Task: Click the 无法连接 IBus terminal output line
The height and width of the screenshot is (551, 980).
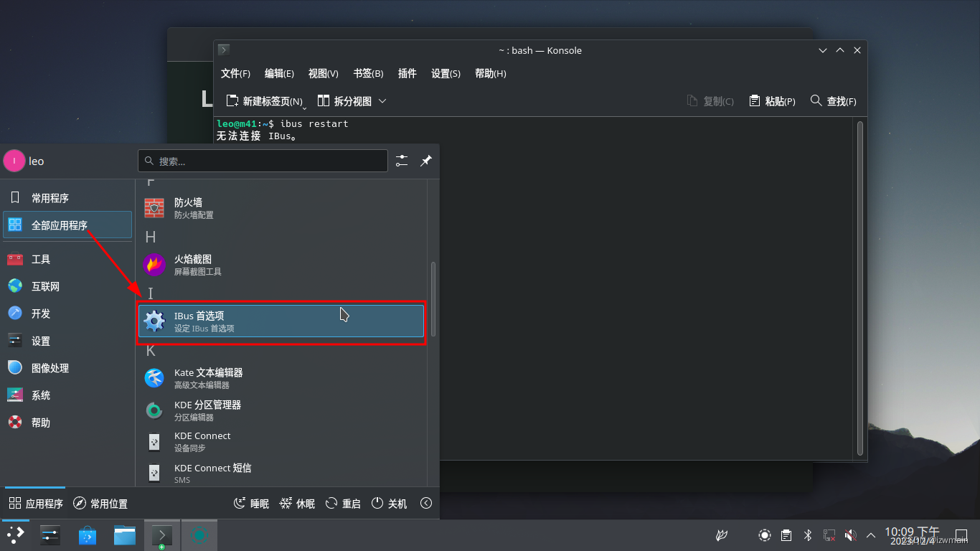Action: (x=256, y=136)
